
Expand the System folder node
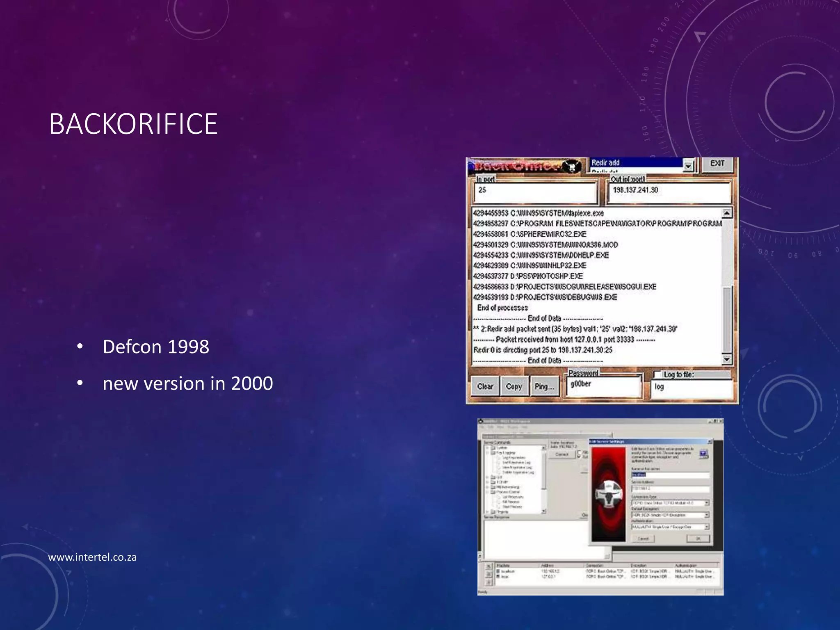[487, 448]
